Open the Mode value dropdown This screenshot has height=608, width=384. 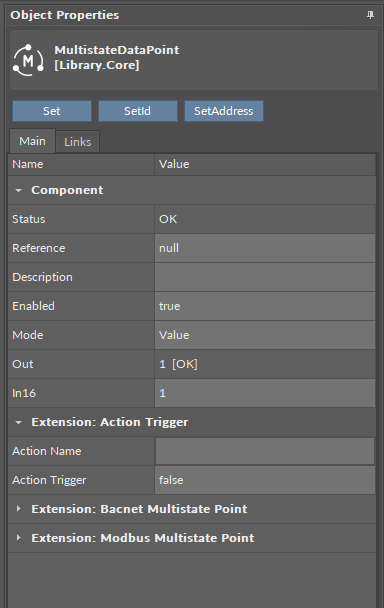tap(265, 335)
